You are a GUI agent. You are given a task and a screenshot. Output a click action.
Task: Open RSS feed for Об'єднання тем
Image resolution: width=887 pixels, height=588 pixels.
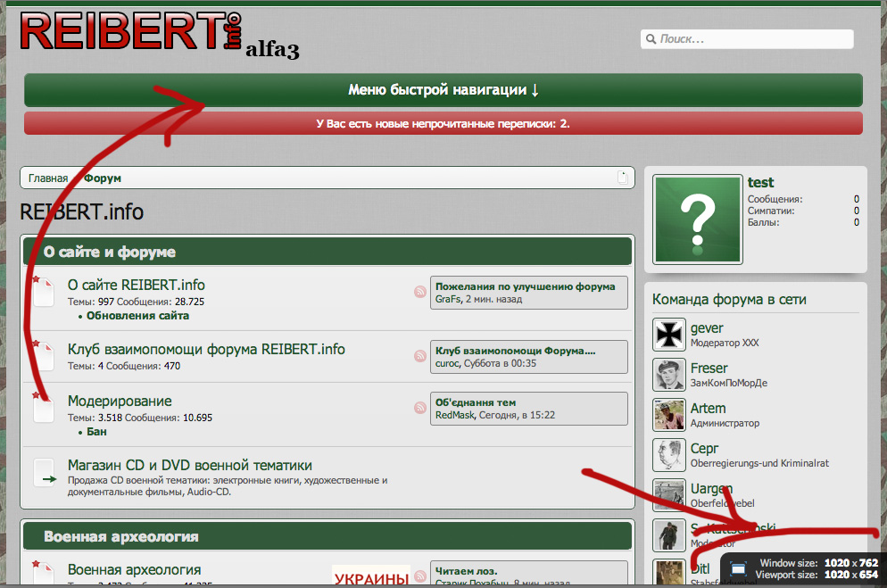click(x=419, y=408)
